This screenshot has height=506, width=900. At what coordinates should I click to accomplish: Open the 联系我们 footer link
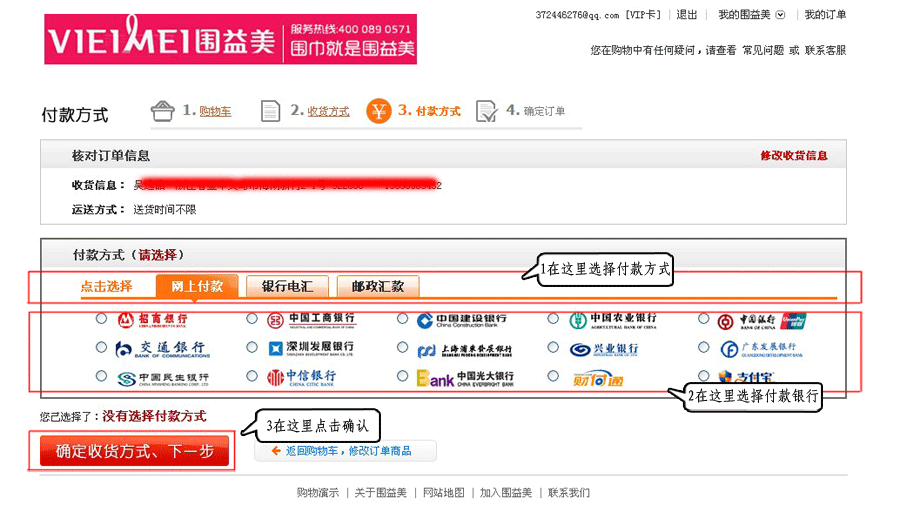click(x=569, y=492)
